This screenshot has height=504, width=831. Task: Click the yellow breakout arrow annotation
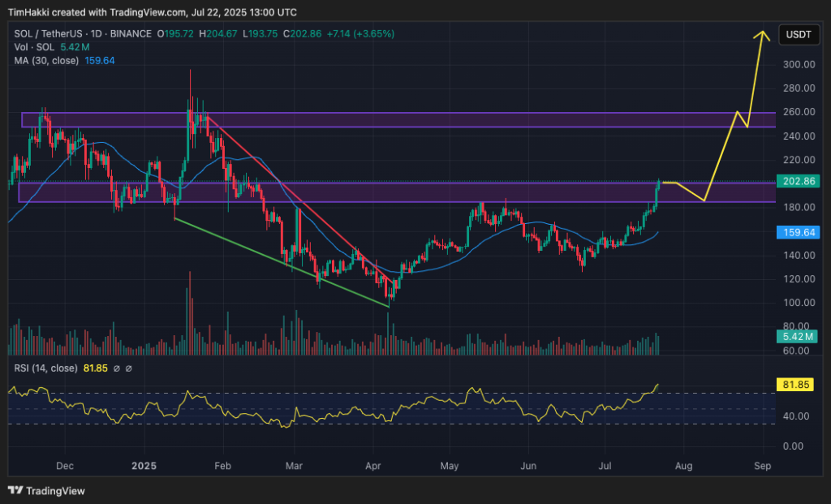tap(761, 42)
